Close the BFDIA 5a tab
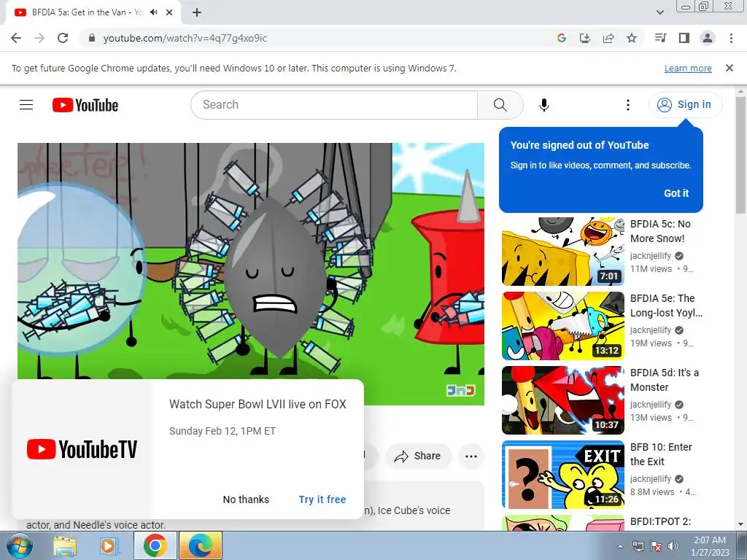747x560 pixels. (169, 12)
